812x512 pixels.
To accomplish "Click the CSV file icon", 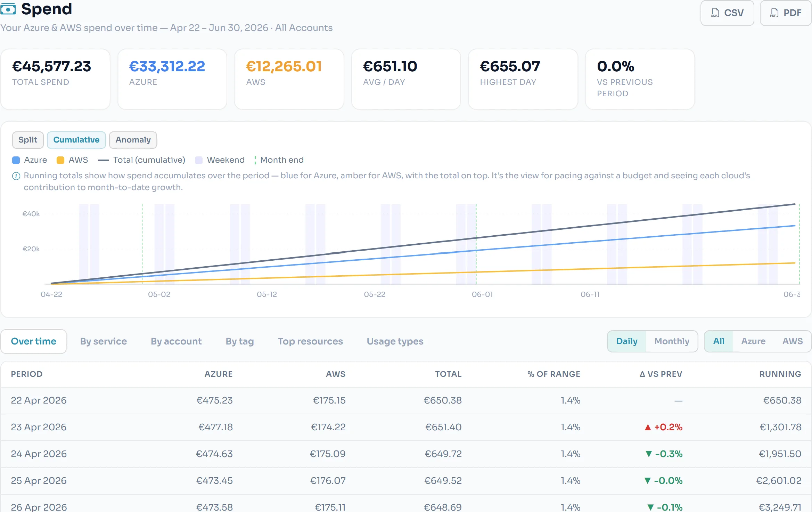I will (x=715, y=13).
